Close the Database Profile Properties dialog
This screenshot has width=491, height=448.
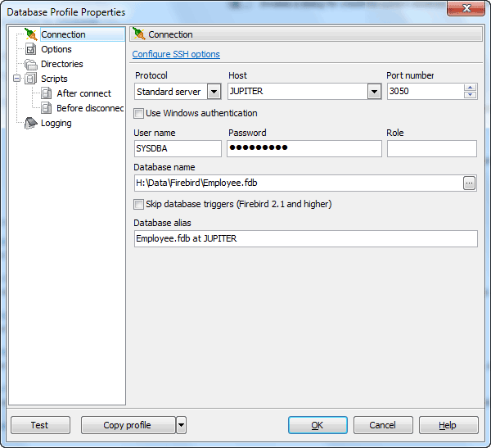tap(466, 8)
